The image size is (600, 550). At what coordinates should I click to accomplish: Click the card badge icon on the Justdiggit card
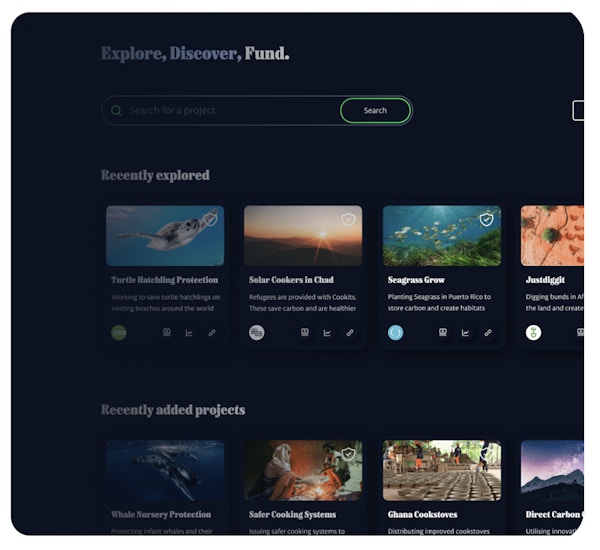point(580,332)
